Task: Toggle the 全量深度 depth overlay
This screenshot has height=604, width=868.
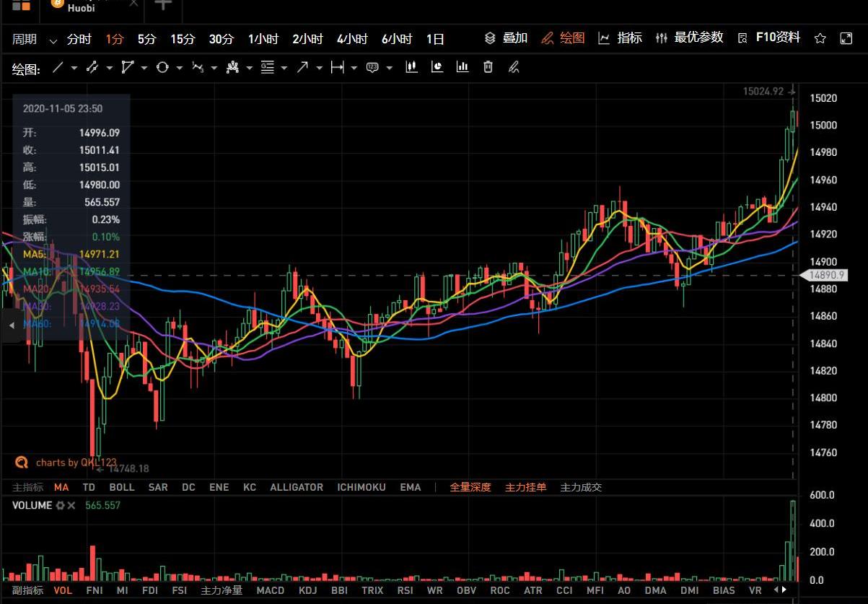Action: pos(470,487)
